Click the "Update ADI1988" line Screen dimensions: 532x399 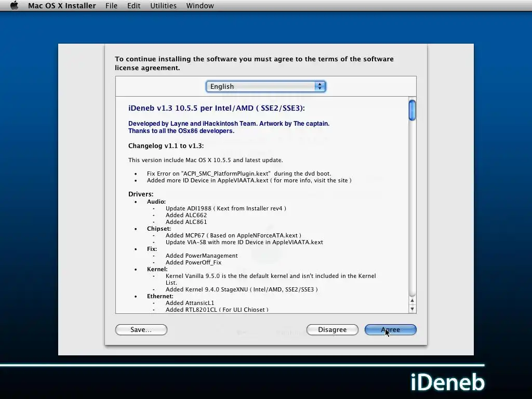point(226,208)
